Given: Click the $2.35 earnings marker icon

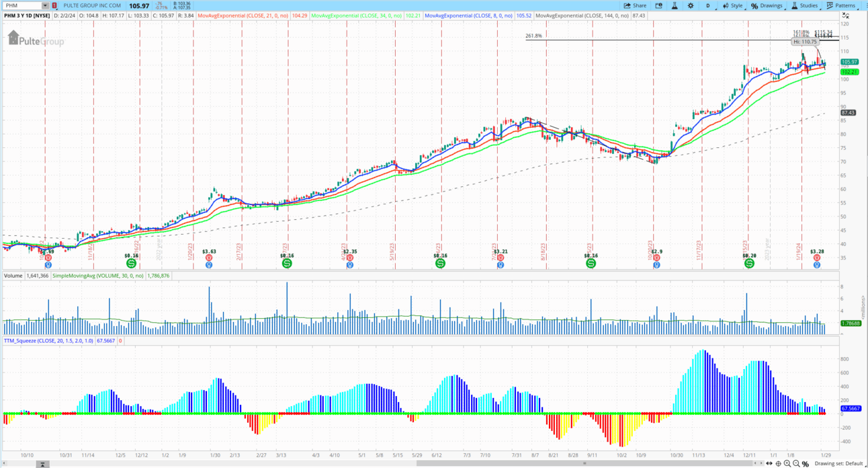Looking at the screenshot, I should [349, 258].
